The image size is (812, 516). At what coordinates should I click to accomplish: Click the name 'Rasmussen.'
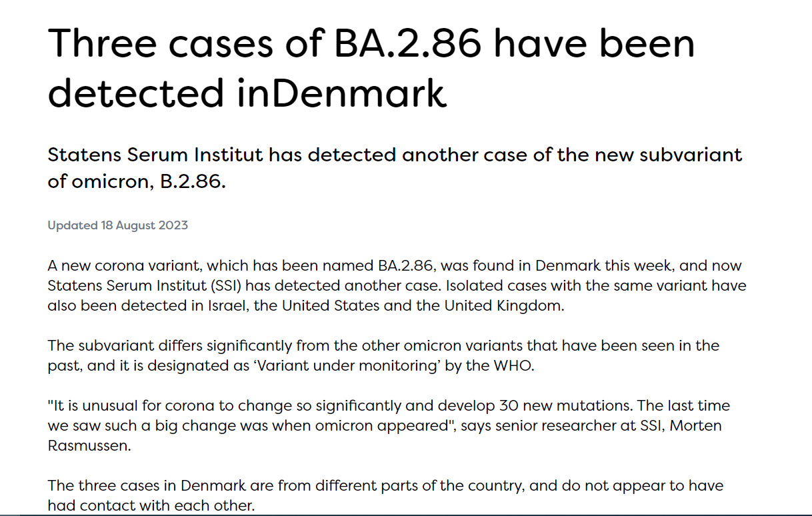click(89, 446)
